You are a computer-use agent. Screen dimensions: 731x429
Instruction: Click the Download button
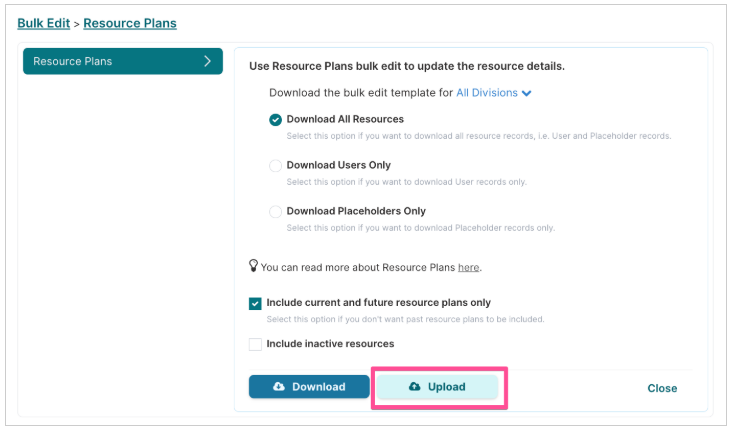309,387
